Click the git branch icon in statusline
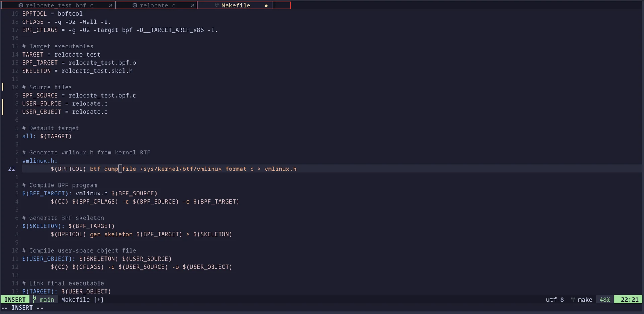The height and width of the screenshot is (314, 644). (34, 300)
